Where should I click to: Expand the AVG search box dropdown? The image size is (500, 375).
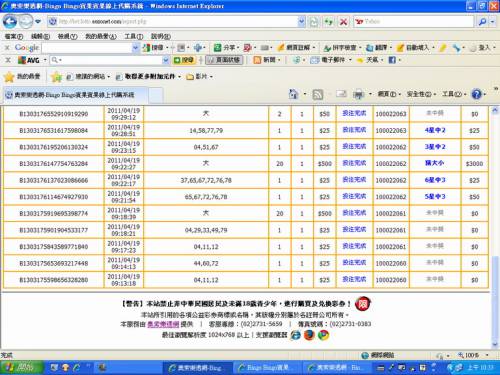pos(165,60)
